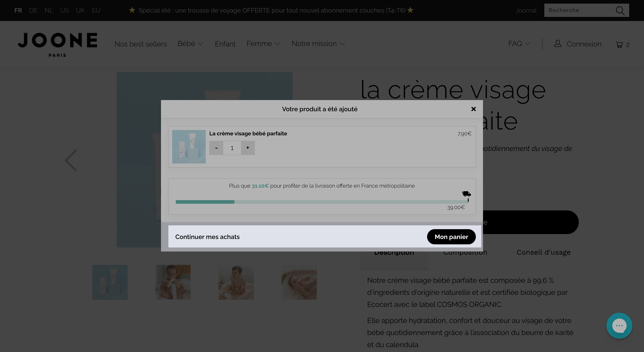The height and width of the screenshot is (352, 644).
Task: Expand the Femme dropdown
Action: (263, 44)
